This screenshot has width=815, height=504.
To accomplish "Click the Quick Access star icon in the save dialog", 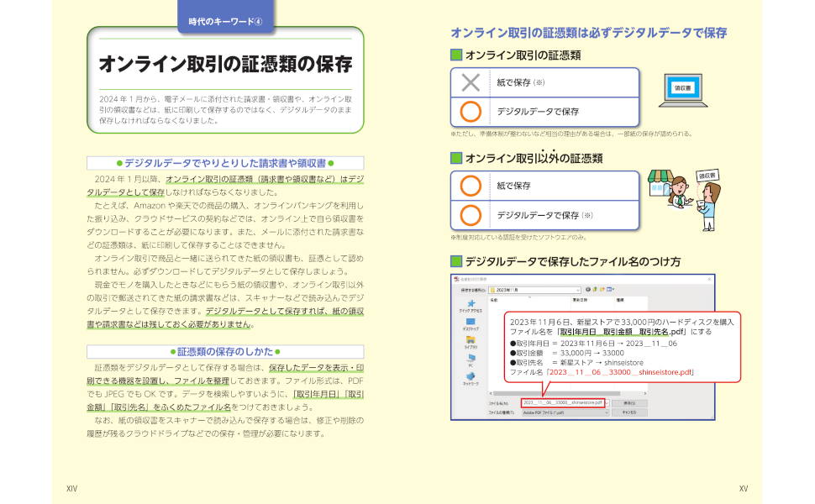I will [x=471, y=303].
